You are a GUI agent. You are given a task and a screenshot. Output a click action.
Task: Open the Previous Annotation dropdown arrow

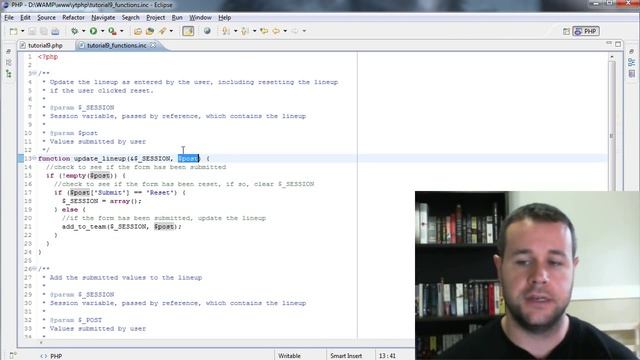click(x=254, y=31)
